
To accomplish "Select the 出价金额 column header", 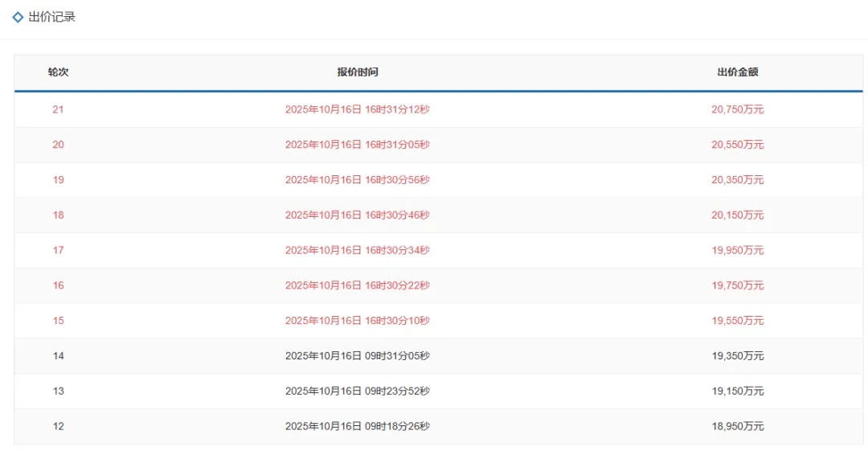I will pyautogui.click(x=737, y=72).
